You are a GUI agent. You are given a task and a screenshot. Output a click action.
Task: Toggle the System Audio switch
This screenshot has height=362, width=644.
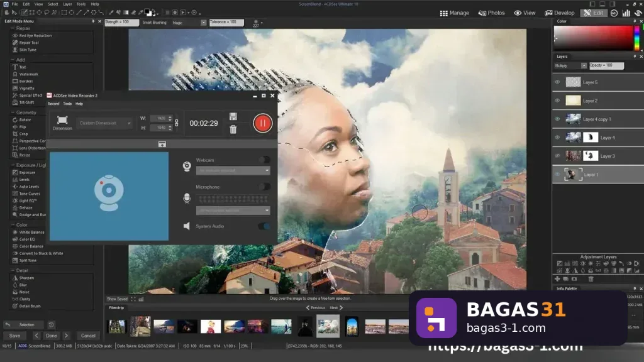pyautogui.click(x=265, y=226)
